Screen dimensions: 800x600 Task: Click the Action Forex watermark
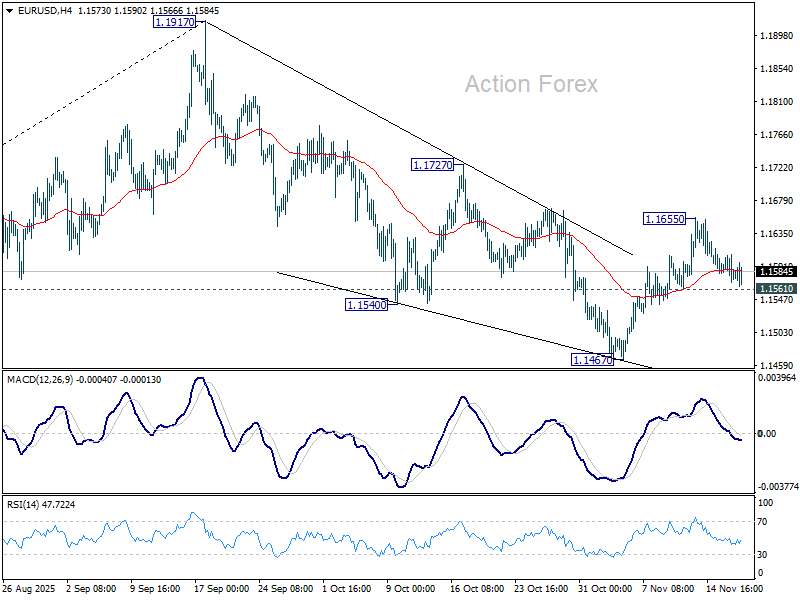tap(531, 84)
